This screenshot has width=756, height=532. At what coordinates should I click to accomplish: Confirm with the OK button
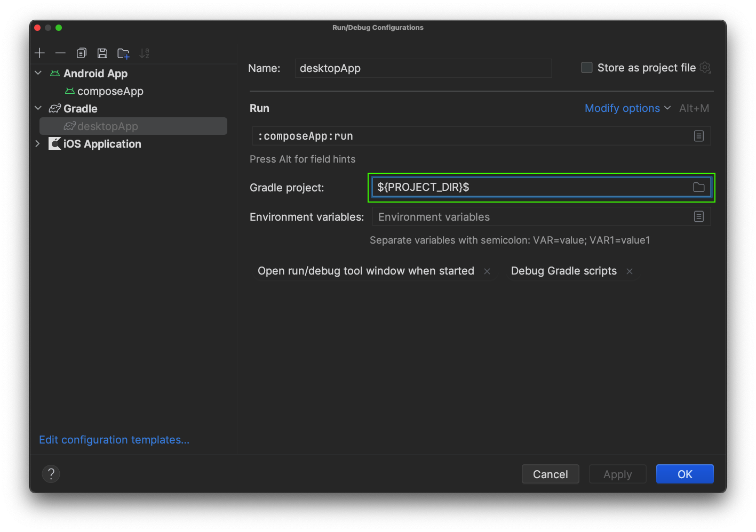[x=685, y=474]
